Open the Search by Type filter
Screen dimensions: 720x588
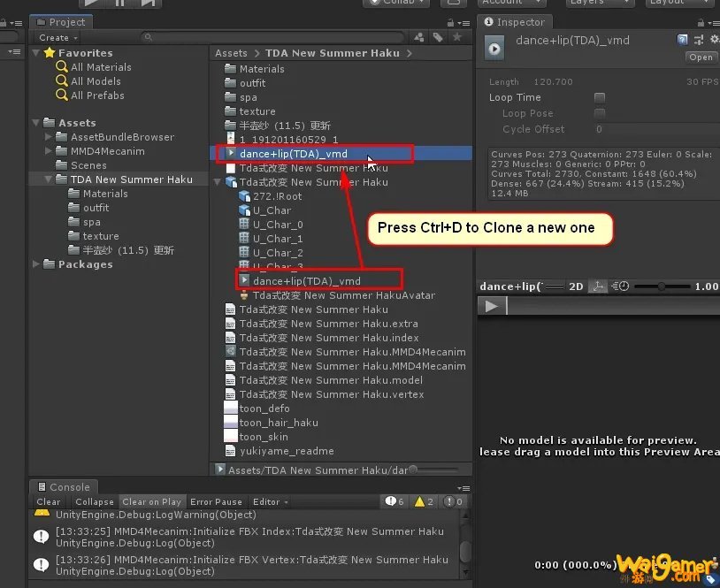click(x=418, y=37)
